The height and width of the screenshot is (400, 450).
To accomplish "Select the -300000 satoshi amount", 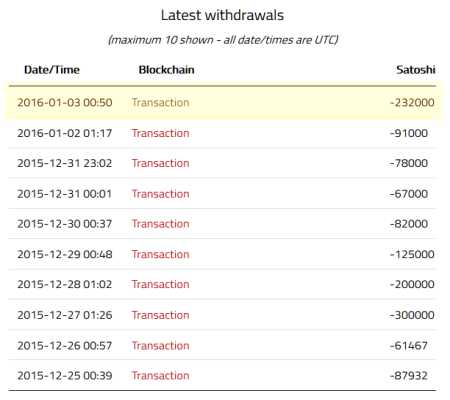I will click(412, 315).
